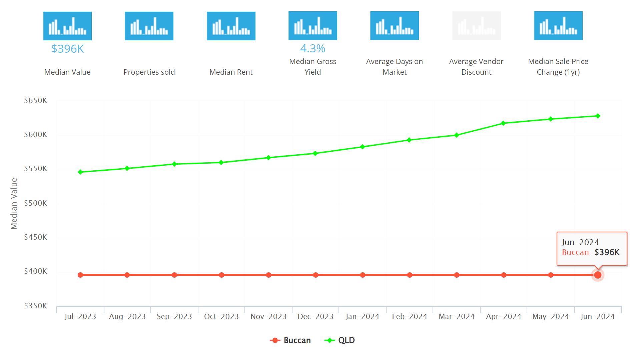The height and width of the screenshot is (349, 644).
Task: Click the Jun-2024 Buccan tooltip box
Action: [592, 249]
